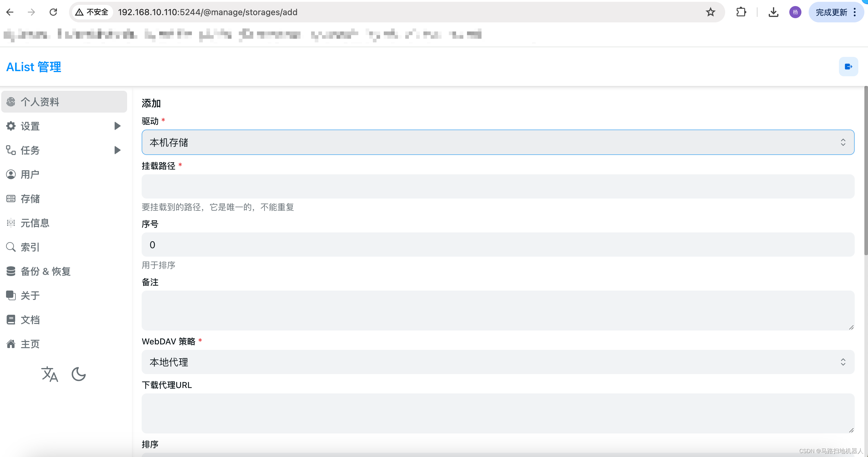Open 用户 in the sidebar
The width and height of the screenshot is (868, 457).
(30, 175)
